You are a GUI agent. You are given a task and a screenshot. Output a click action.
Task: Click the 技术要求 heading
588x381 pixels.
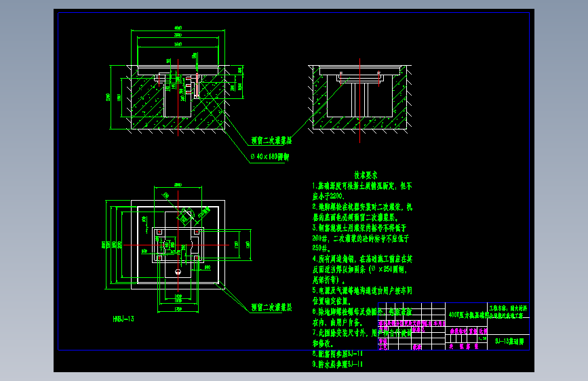click(366, 175)
